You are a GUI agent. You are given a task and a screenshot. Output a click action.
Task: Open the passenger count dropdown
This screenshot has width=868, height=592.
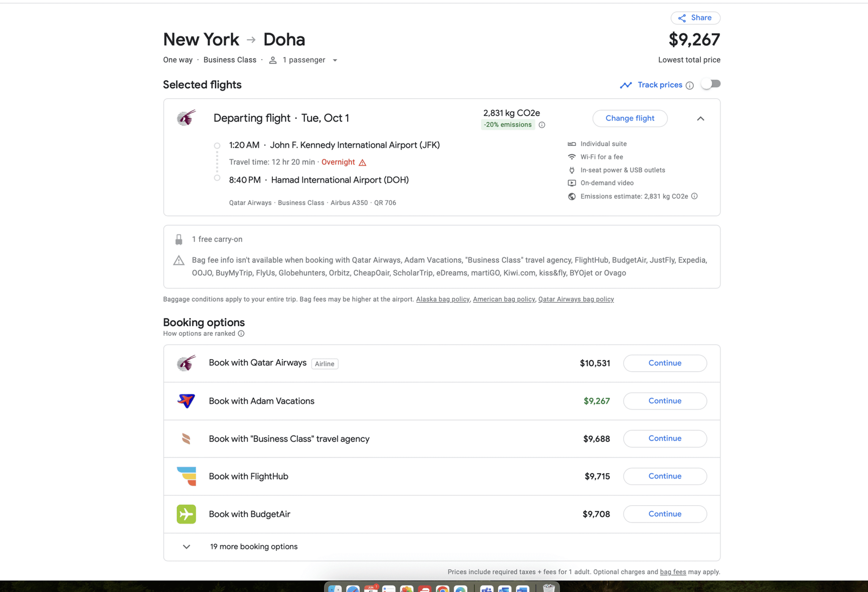[335, 60]
